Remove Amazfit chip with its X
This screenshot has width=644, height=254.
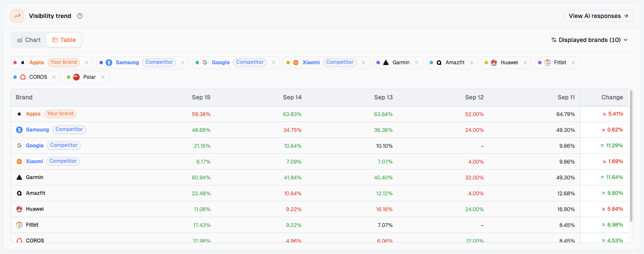472,63
